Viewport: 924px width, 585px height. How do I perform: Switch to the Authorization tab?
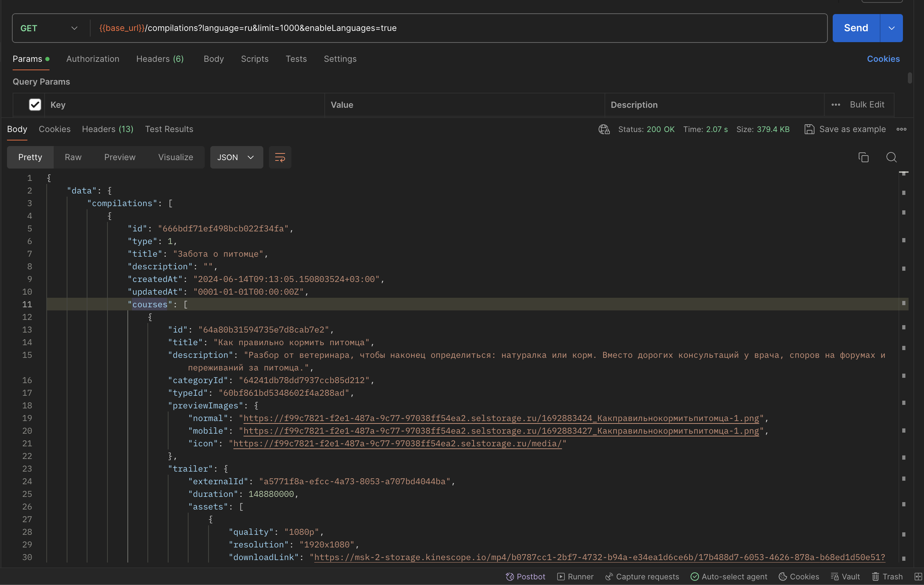92,59
